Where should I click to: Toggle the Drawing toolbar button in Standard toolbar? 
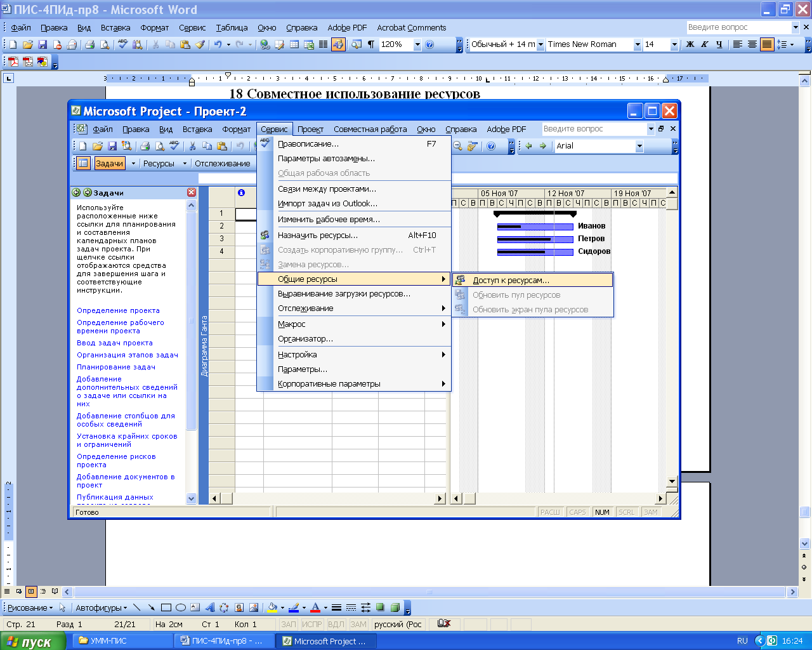tap(338, 44)
